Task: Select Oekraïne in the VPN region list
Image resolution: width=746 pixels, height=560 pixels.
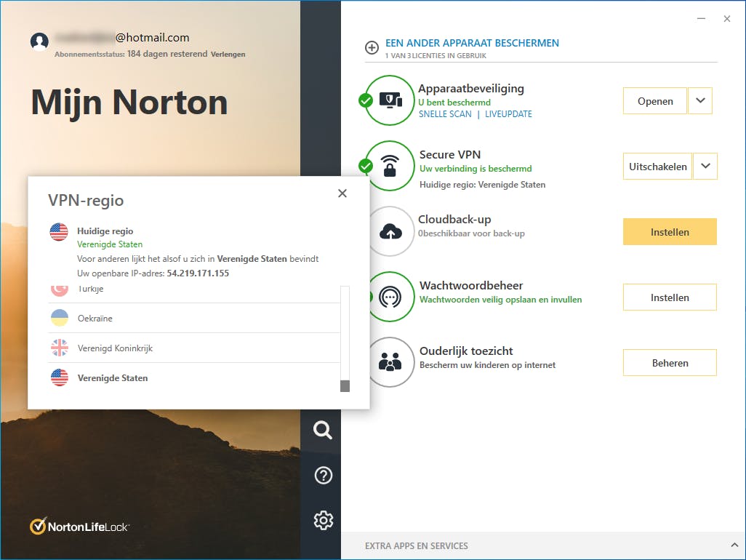Action: coord(194,318)
